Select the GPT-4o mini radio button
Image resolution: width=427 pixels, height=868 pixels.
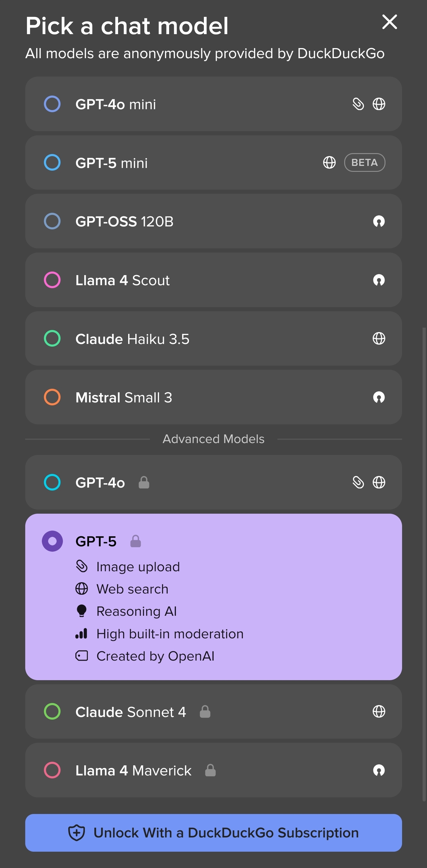(x=52, y=104)
